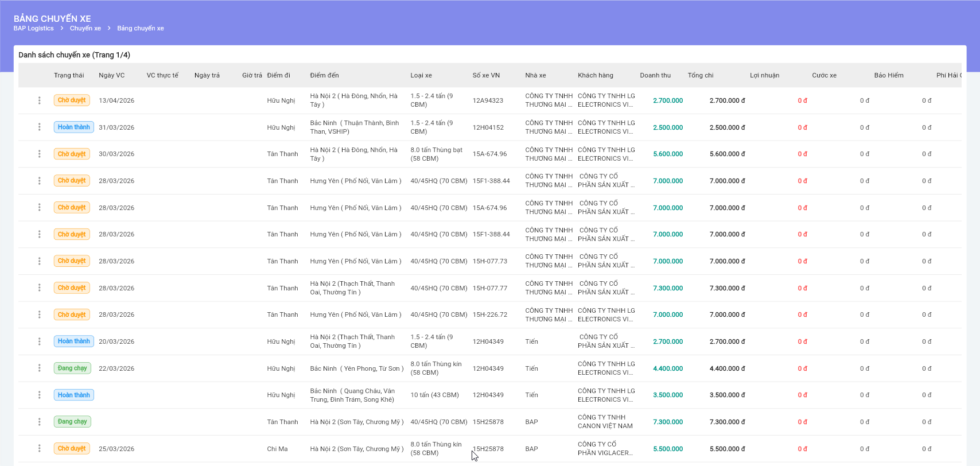Image resolution: width=980 pixels, height=466 pixels.
Task: Go to BAP Logistics breadcrumb link
Action: pos(33,28)
